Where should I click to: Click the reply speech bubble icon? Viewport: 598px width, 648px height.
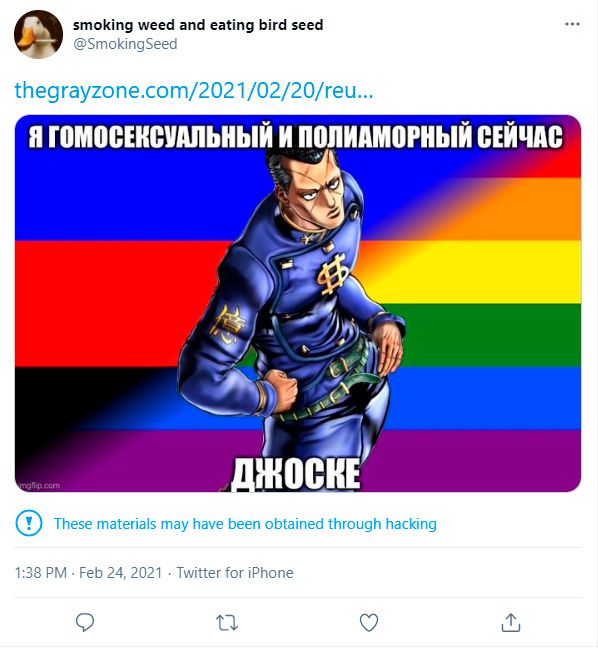(85, 622)
